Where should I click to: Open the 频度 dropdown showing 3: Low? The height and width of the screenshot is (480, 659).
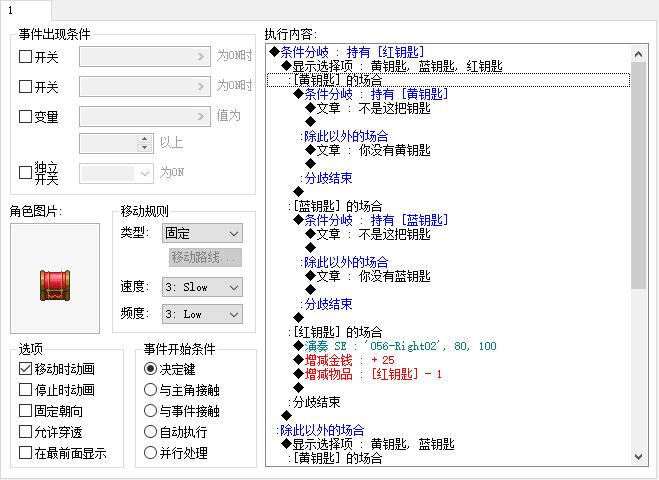pyautogui.click(x=202, y=314)
